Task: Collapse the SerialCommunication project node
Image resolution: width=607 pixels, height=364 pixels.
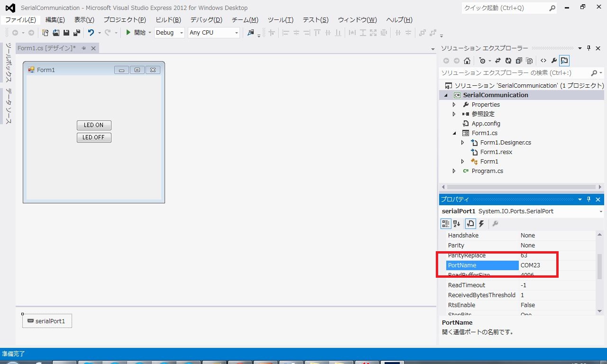Action: tap(446, 95)
